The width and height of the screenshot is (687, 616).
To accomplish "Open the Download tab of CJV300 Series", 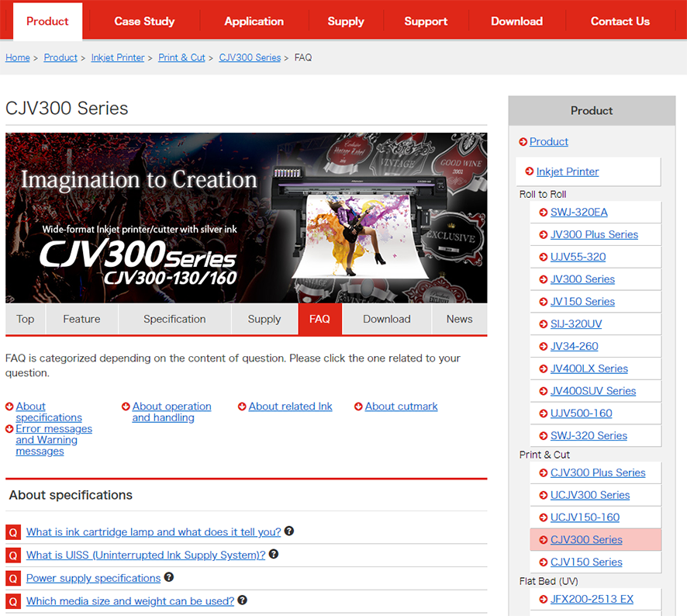I will pos(386,319).
